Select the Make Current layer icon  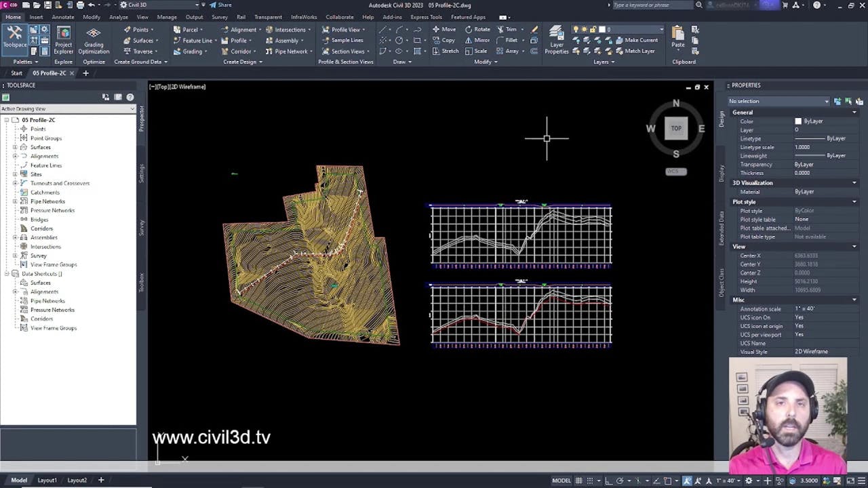point(638,40)
